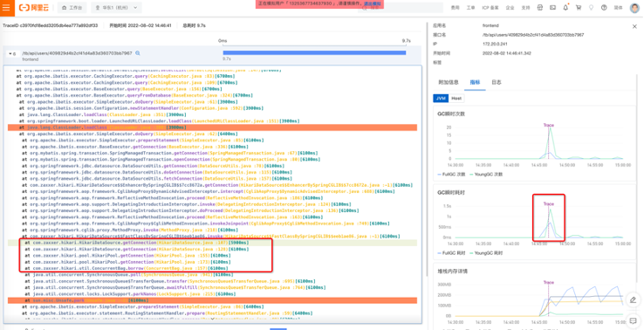Select the JVM metrics toggle
This screenshot has height=330, width=644.
point(441,99)
